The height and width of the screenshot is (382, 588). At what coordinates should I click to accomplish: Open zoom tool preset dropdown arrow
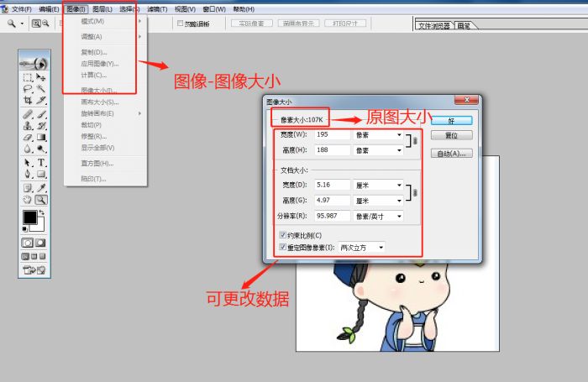(22, 24)
